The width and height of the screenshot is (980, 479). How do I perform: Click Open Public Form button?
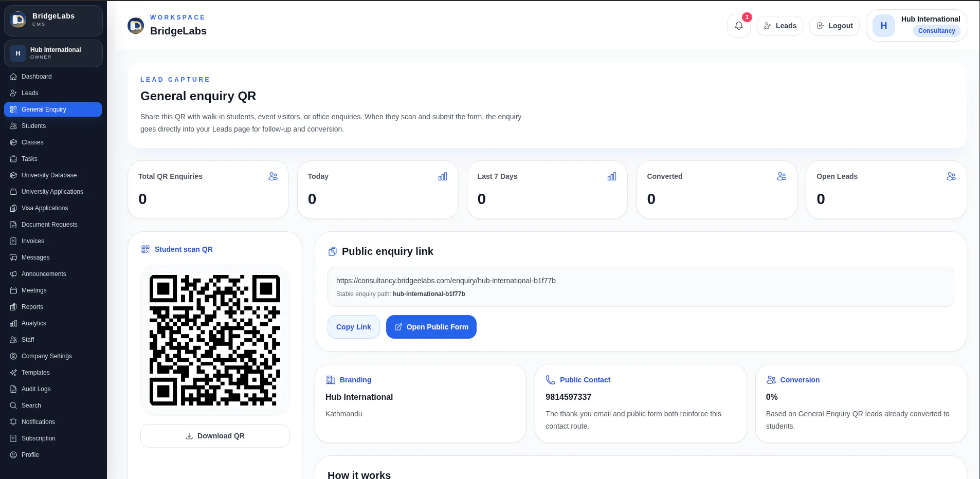431,327
